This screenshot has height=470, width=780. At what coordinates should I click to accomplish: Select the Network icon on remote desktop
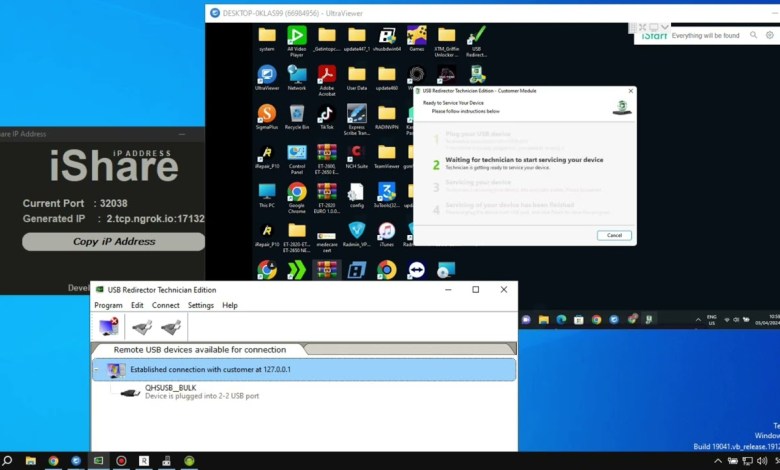pyautogui.click(x=297, y=78)
